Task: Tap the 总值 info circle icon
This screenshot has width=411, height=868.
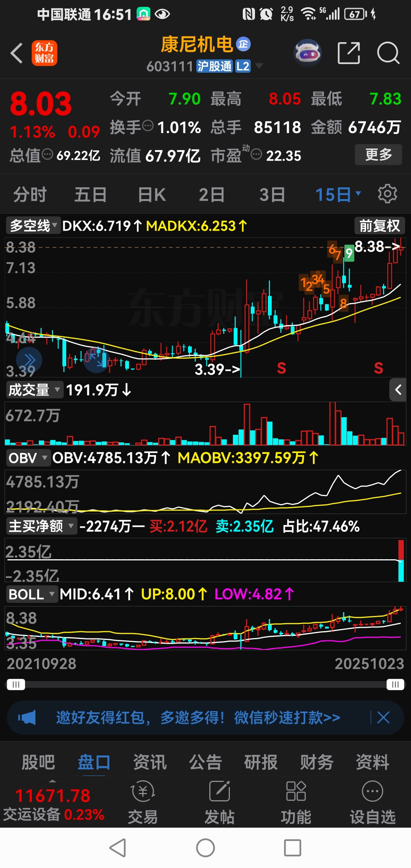Action: 47,154
